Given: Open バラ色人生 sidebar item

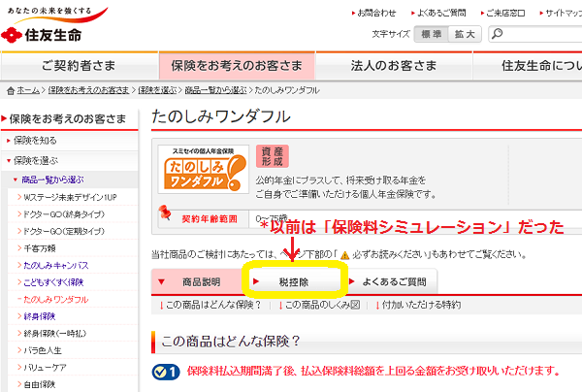Looking at the screenshot, I should coord(43,350).
